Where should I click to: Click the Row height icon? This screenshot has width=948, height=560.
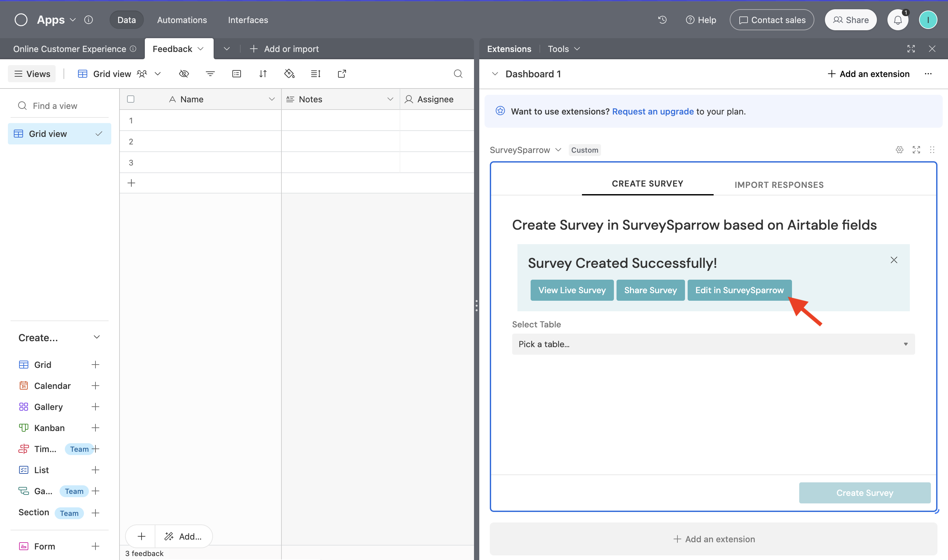[x=316, y=74]
